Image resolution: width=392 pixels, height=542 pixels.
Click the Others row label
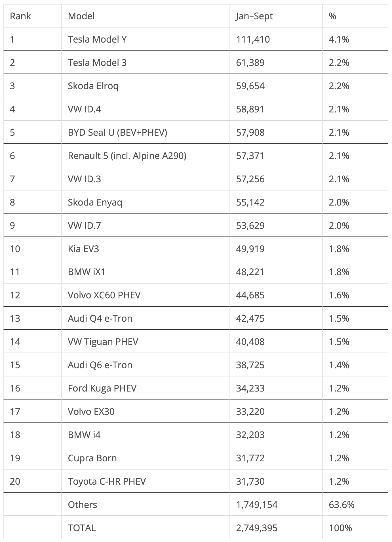[x=82, y=505]
